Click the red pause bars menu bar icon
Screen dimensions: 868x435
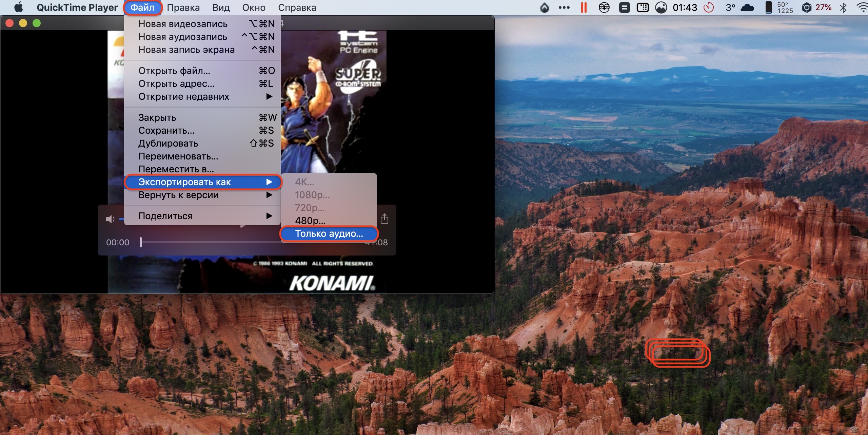coord(584,7)
